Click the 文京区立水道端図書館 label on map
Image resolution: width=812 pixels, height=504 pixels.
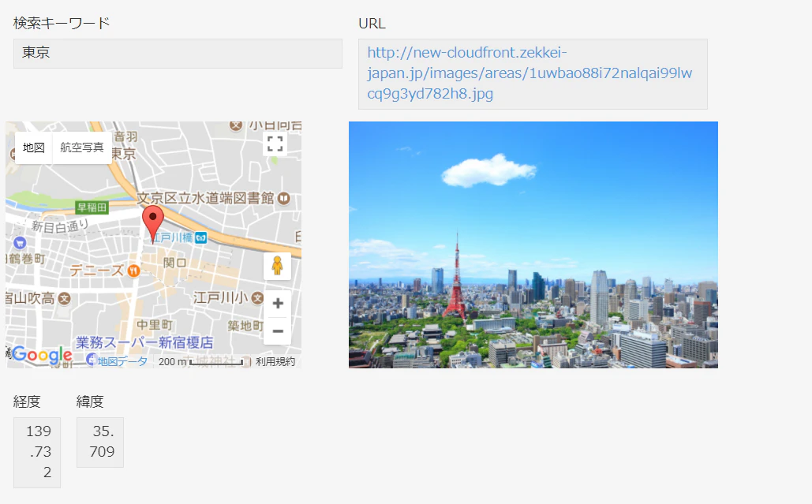206,198
